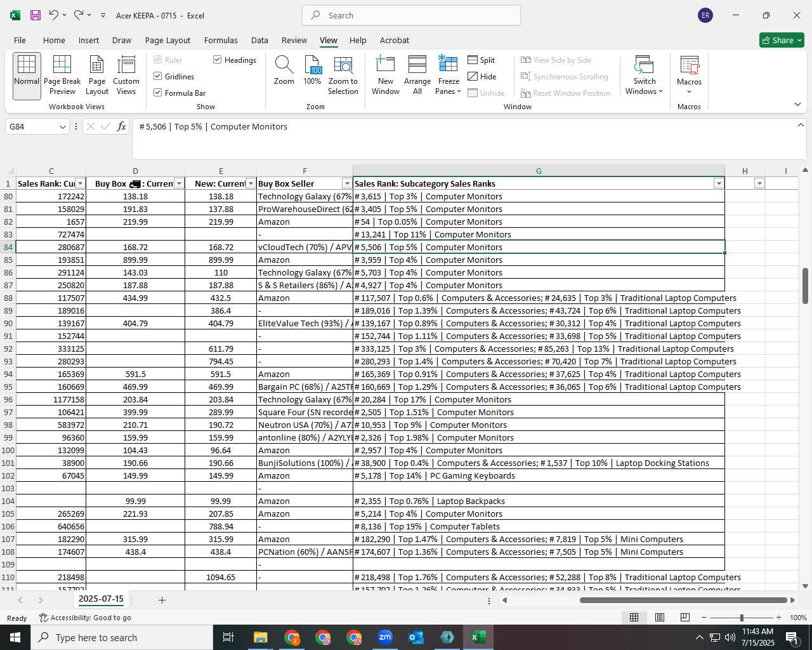Image resolution: width=812 pixels, height=650 pixels.
Task: Click Page Break Preview status bar icon
Action: click(685, 618)
